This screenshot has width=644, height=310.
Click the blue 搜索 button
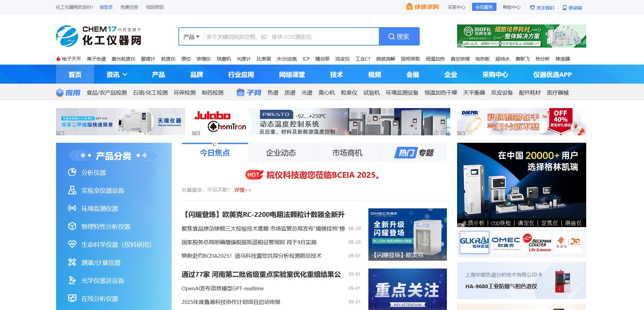point(399,36)
